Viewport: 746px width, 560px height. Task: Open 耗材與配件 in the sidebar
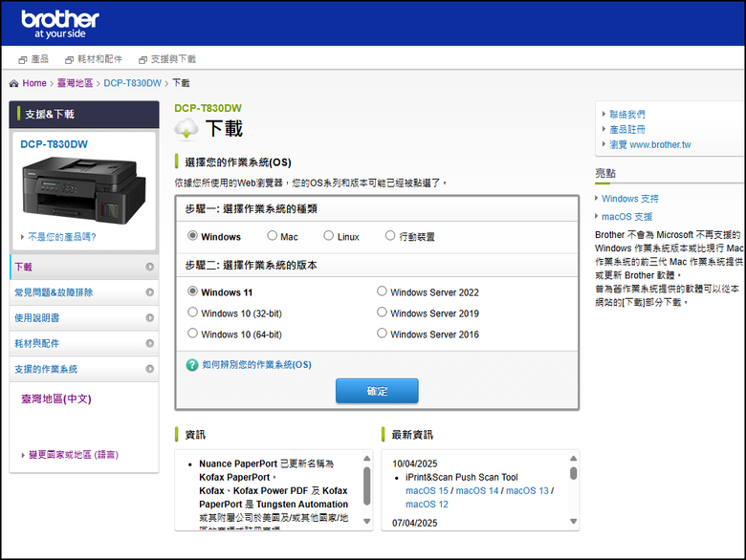click(x=84, y=343)
